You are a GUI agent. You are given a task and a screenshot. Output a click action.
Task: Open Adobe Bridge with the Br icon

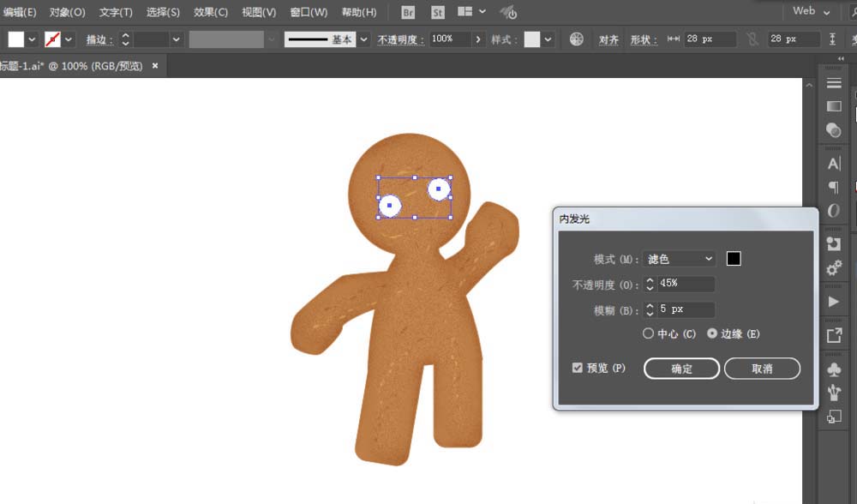[x=408, y=12]
